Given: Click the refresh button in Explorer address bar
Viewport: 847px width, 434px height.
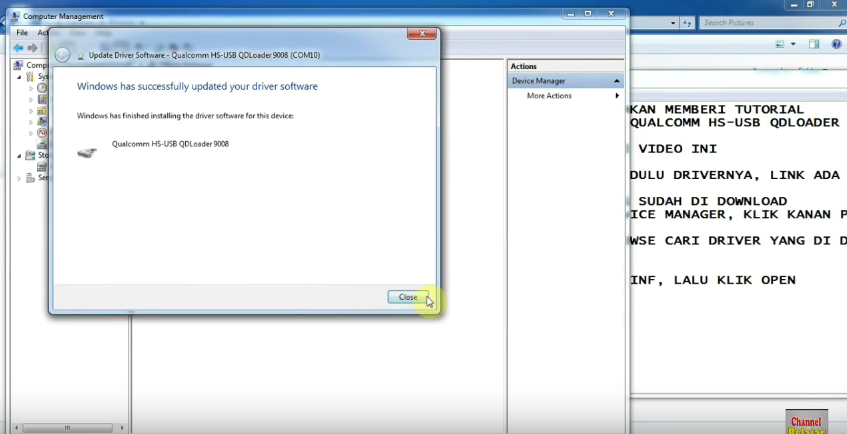Looking at the screenshot, I should 687,23.
